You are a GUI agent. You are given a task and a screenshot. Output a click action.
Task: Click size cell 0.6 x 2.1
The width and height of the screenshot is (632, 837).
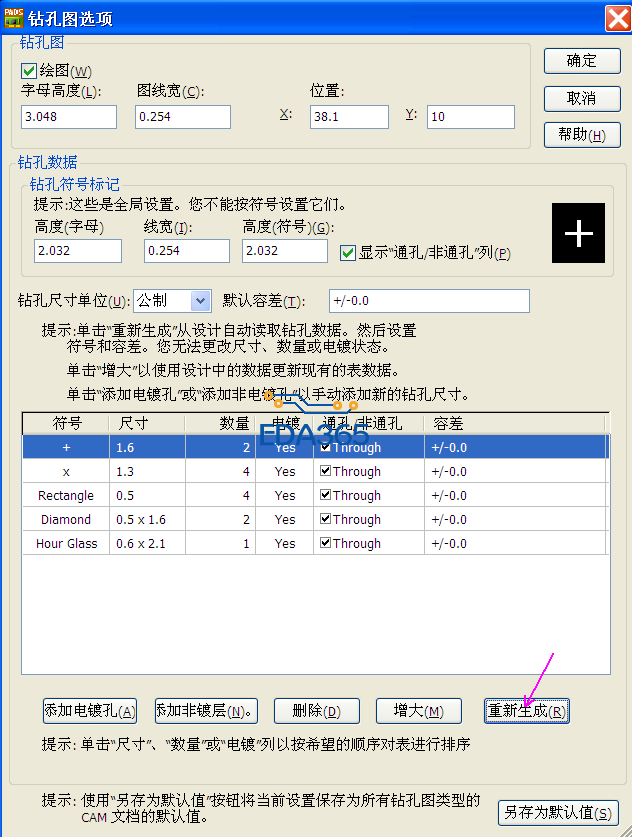pyautogui.click(x=147, y=543)
